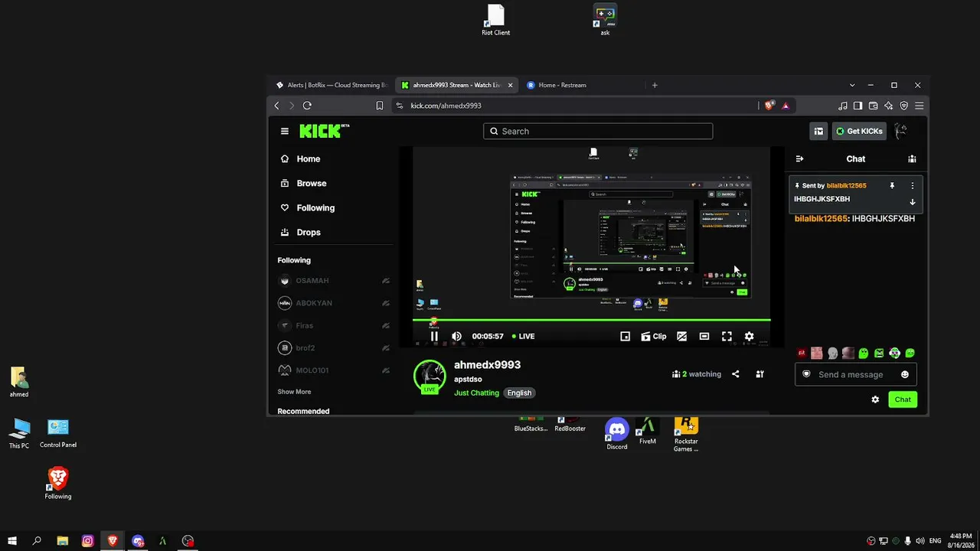
Task: Open chat identity shield icon
Action: (x=806, y=374)
